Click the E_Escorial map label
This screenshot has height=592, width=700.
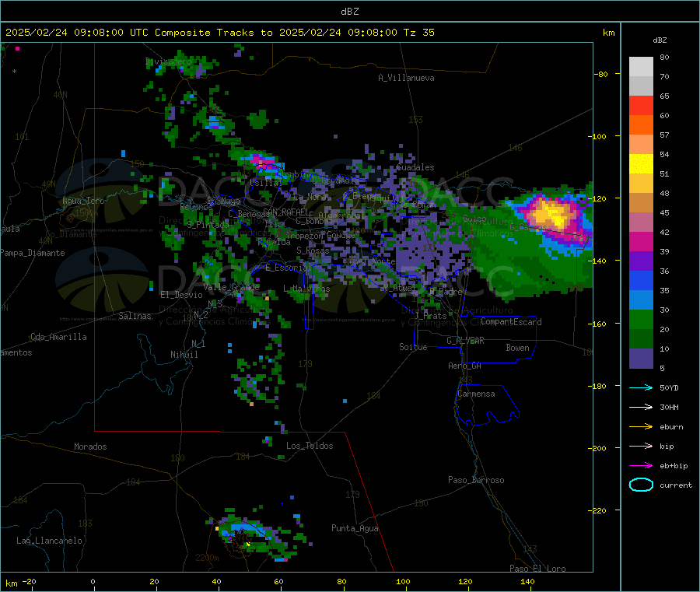(x=287, y=268)
